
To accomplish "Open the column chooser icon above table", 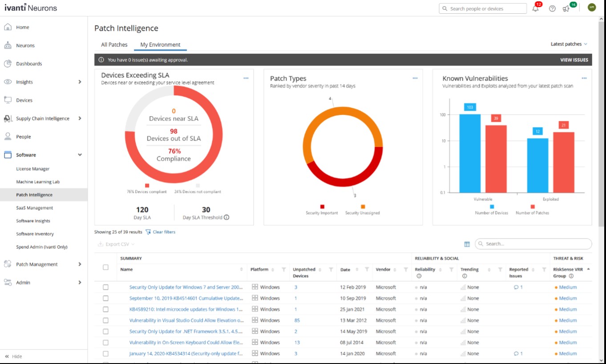I will [x=467, y=244].
